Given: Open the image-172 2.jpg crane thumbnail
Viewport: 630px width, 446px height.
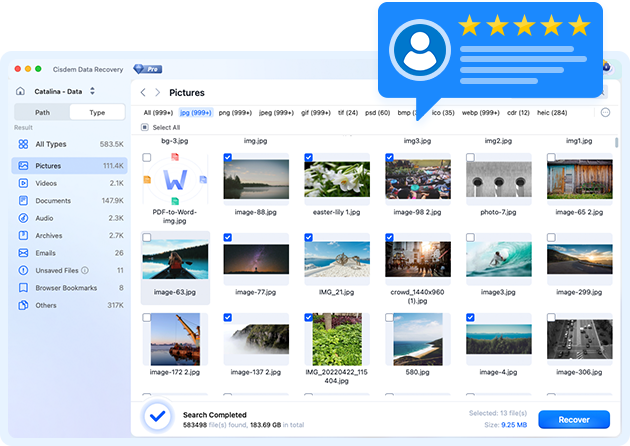Looking at the screenshot, I should [x=175, y=339].
